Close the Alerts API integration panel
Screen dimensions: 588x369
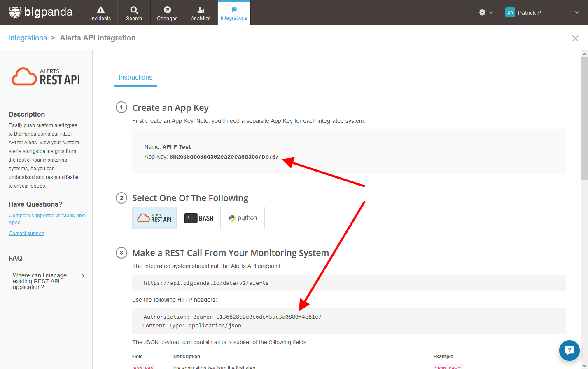click(575, 38)
